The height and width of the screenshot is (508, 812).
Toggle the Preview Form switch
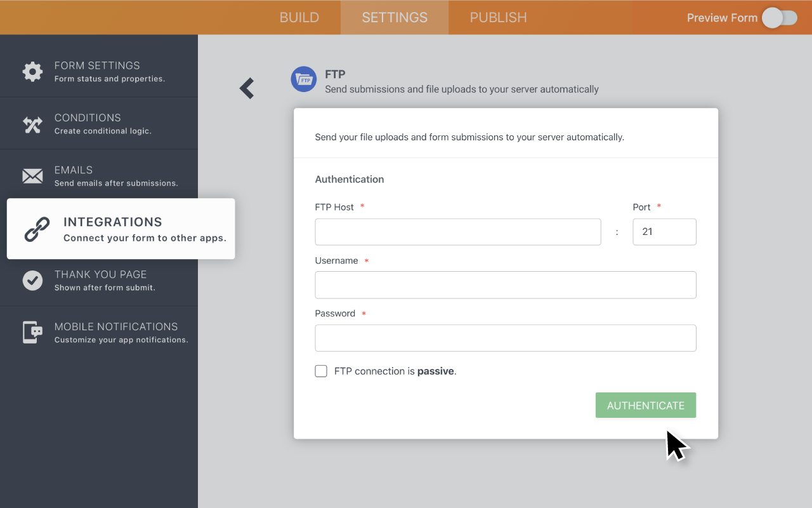(x=779, y=18)
